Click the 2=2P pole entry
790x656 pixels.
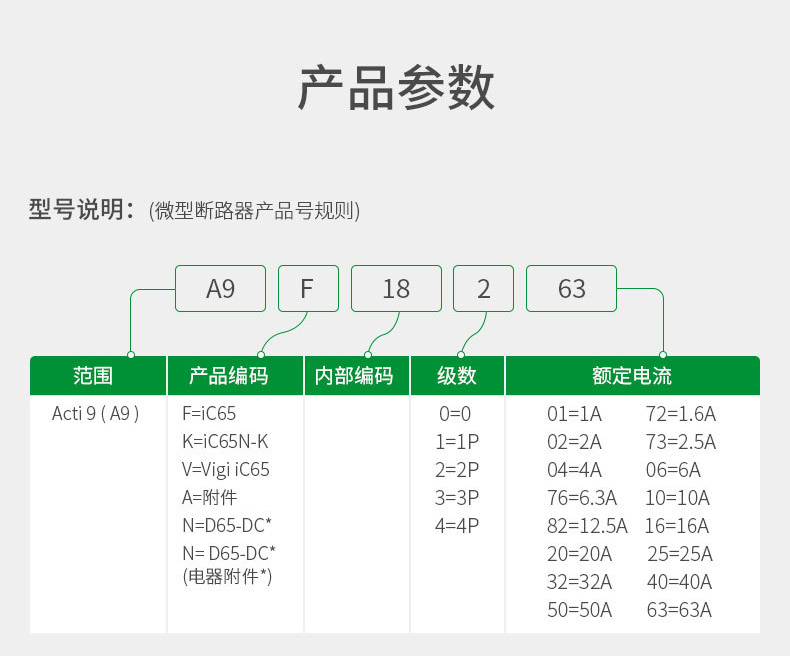click(x=457, y=470)
